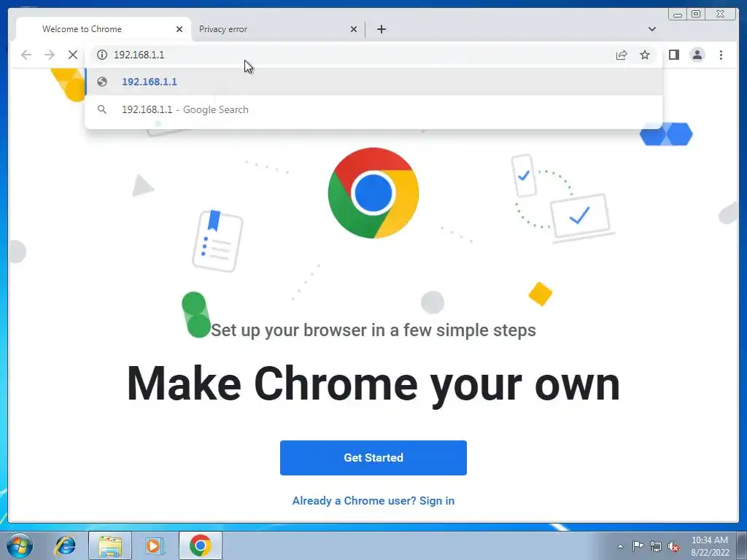
Task: Show hidden tray icons arrow
Action: click(x=620, y=545)
